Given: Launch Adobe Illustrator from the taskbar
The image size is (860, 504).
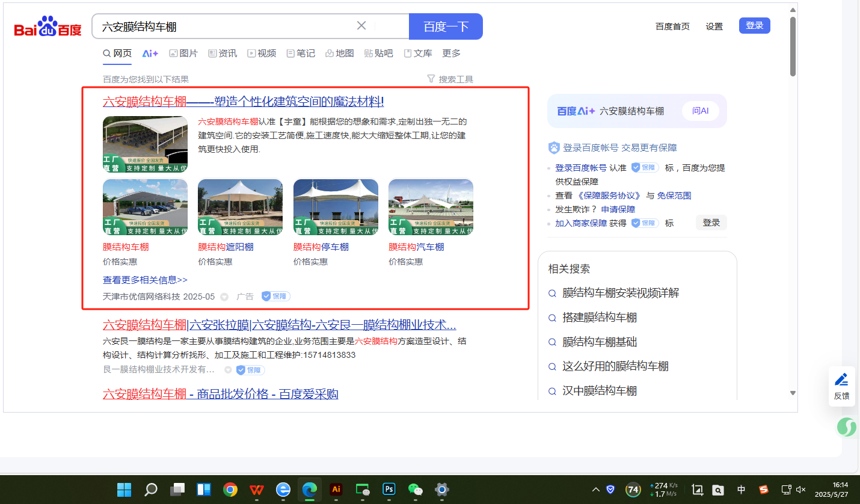Looking at the screenshot, I should (x=336, y=490).
